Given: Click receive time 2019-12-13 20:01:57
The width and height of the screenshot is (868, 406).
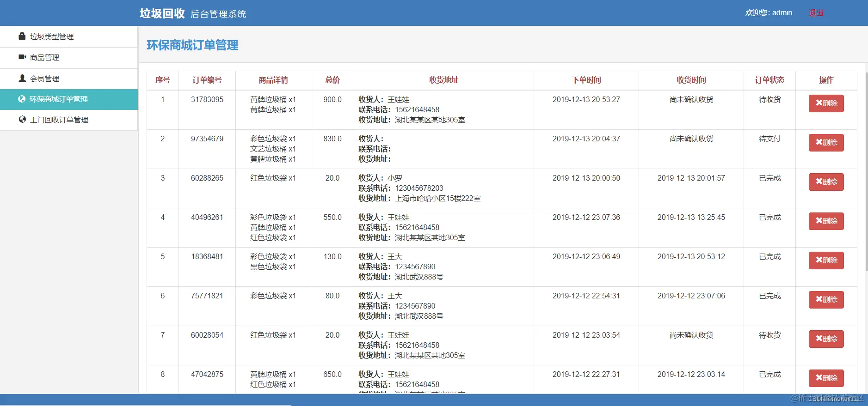Looking at the screenshot, I should (691, 178).
